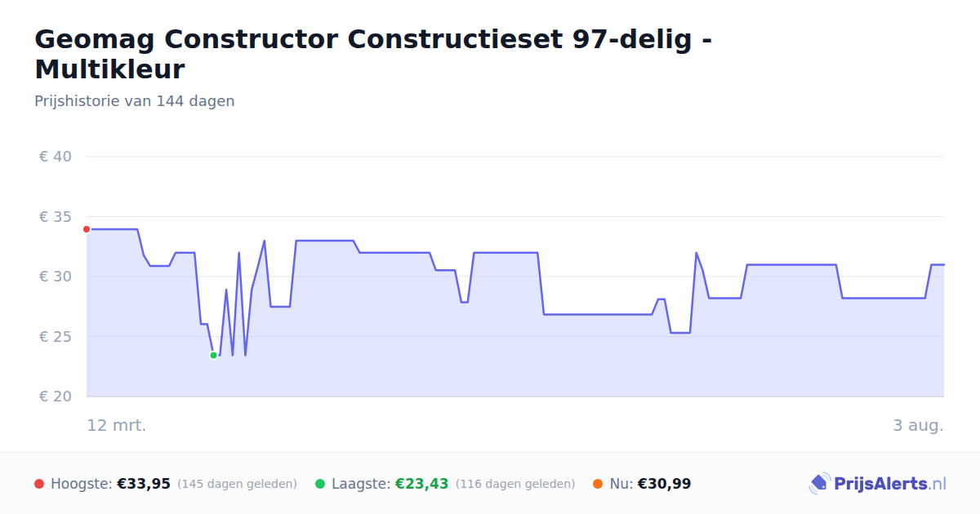Click the red Hoogste legend dot
Image resolution: width=980 pixels, height=514 pixels.
39,484
